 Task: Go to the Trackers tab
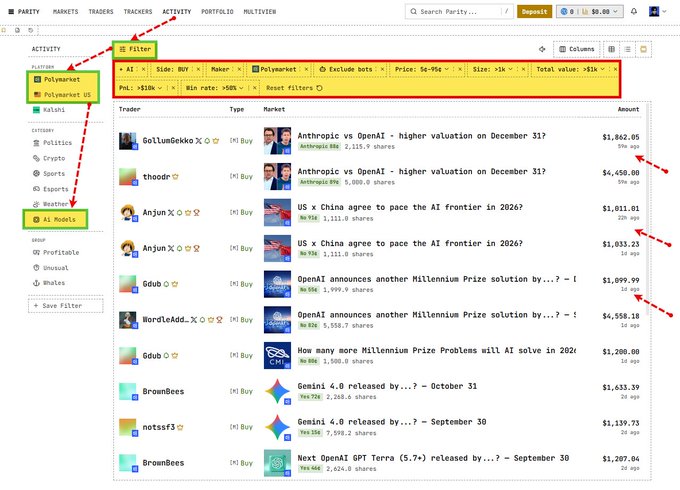coord(138,12)
